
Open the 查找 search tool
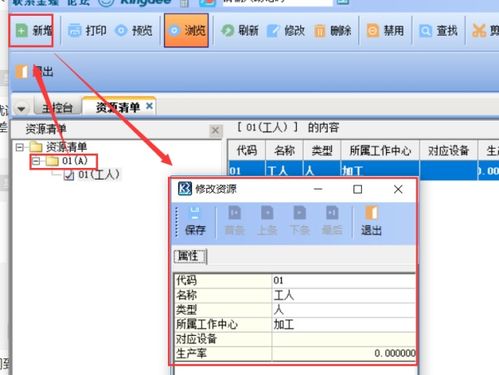pyautogui.click(x=438, y=31)
